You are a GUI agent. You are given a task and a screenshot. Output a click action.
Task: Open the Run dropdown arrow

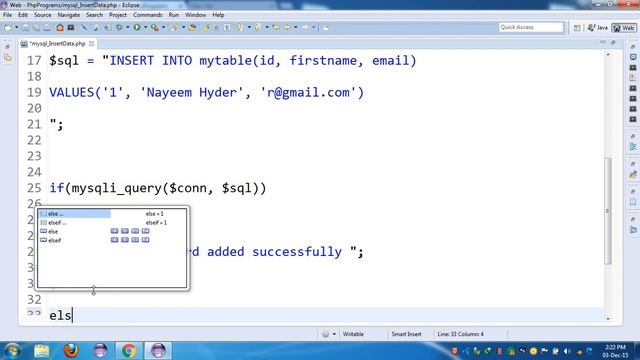(x=145, y=27)
